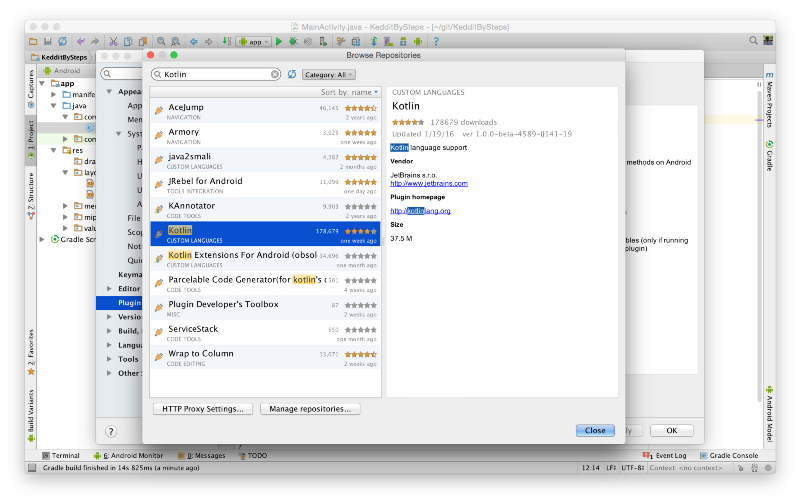Viewport: 800px width, 502px height.
Task: Click the green Run button
Action: click(x=279, y=41)
